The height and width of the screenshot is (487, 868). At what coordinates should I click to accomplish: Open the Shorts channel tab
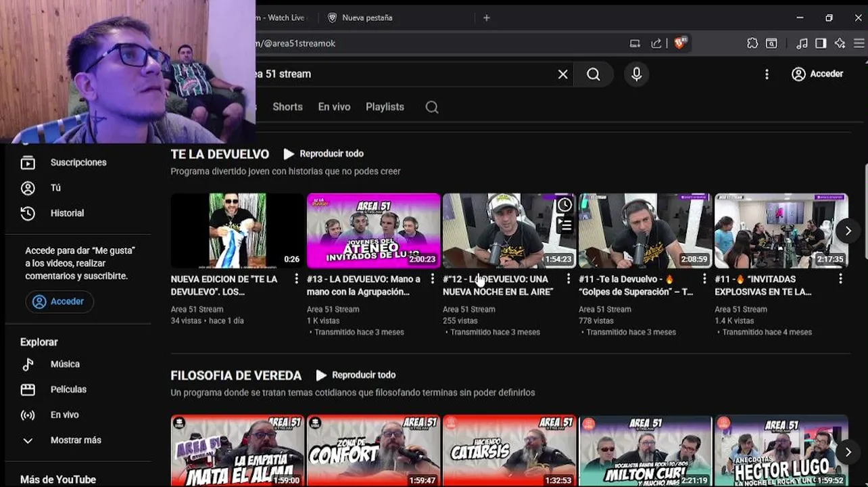(287, 107)
